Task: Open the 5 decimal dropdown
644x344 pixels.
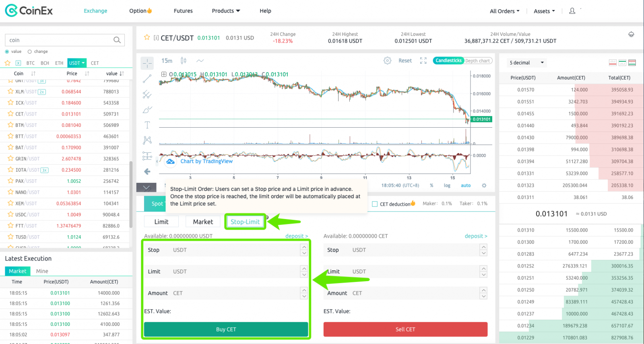Action: (526, 62)
